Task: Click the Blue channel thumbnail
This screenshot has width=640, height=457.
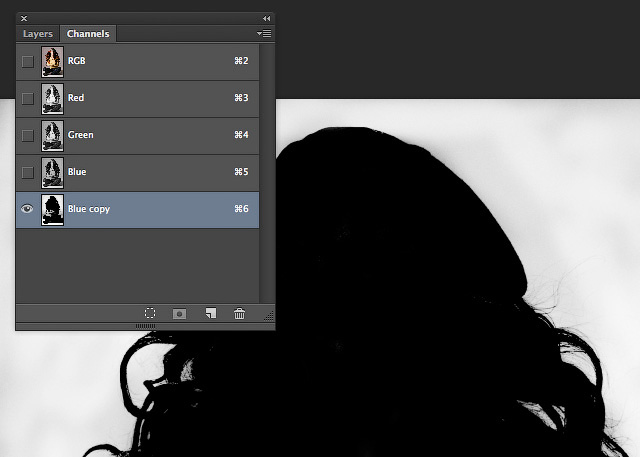Action: (52, 173)
